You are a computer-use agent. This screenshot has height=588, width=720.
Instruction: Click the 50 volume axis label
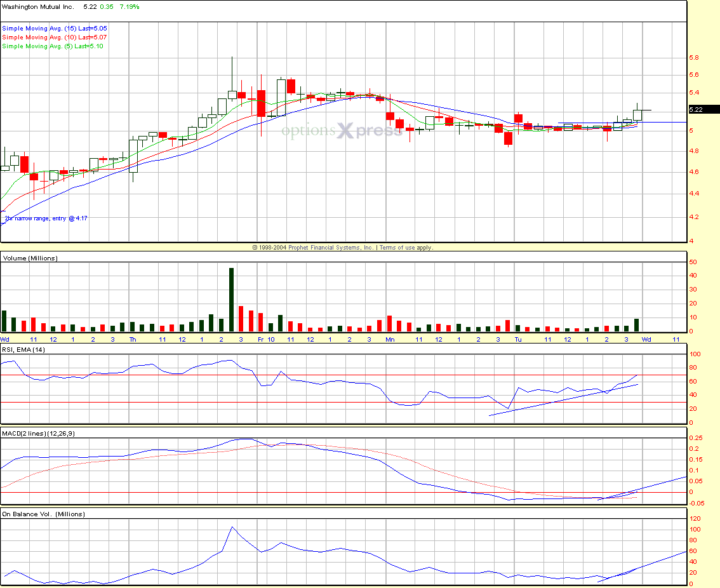coord(693,262)
